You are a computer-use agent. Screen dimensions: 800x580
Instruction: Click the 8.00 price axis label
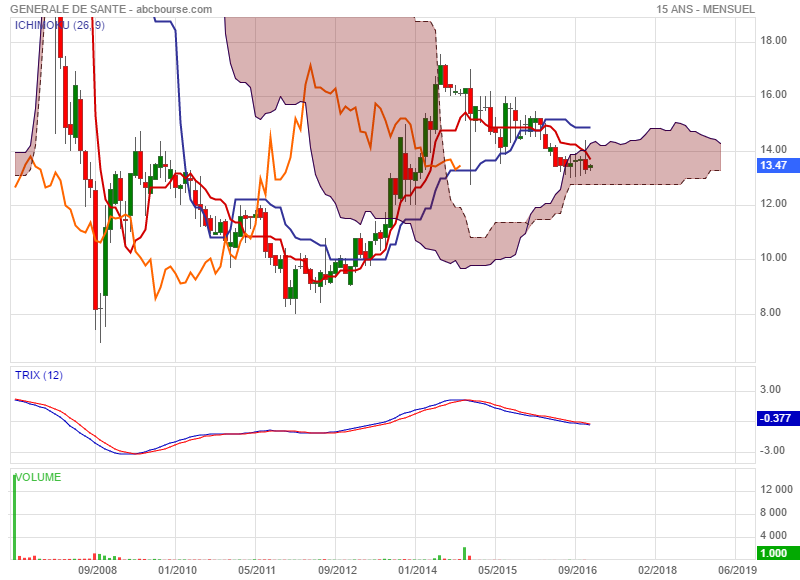tap(770, 312)
